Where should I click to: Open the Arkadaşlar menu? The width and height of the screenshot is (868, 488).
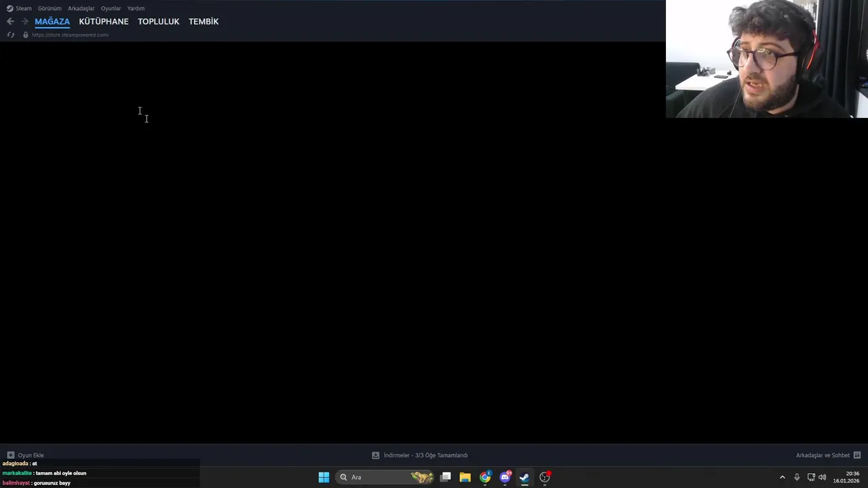[81, 8]
